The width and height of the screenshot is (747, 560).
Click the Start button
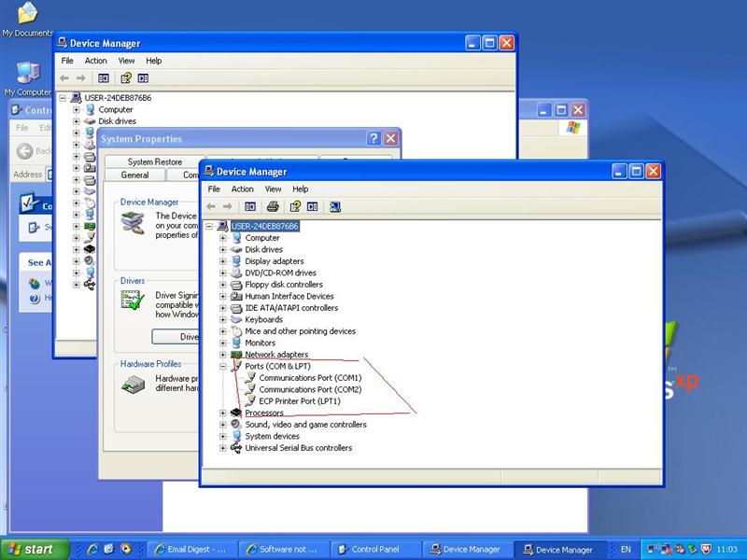(x=35, y=549)
